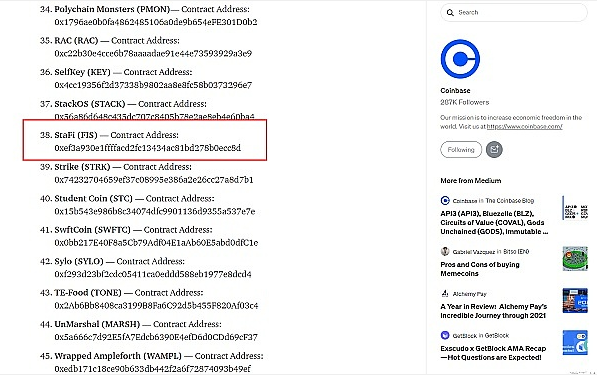This screenshot has height=379, width=597.
Task: Click the StaFi contract address 0xef3a
Action: pyautogui.click(x=148, y=148)
